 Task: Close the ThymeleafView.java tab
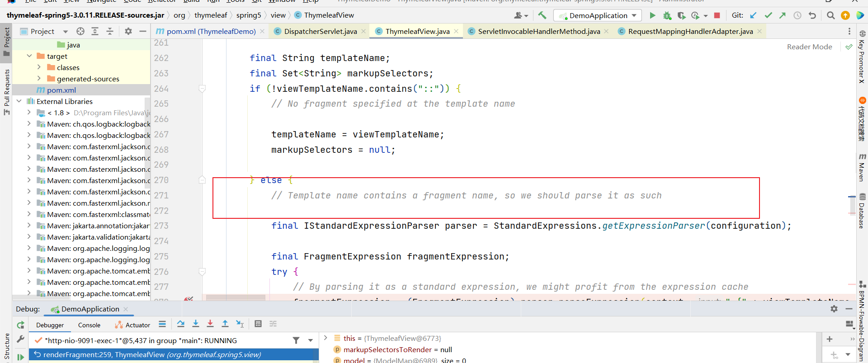(456, 31)
